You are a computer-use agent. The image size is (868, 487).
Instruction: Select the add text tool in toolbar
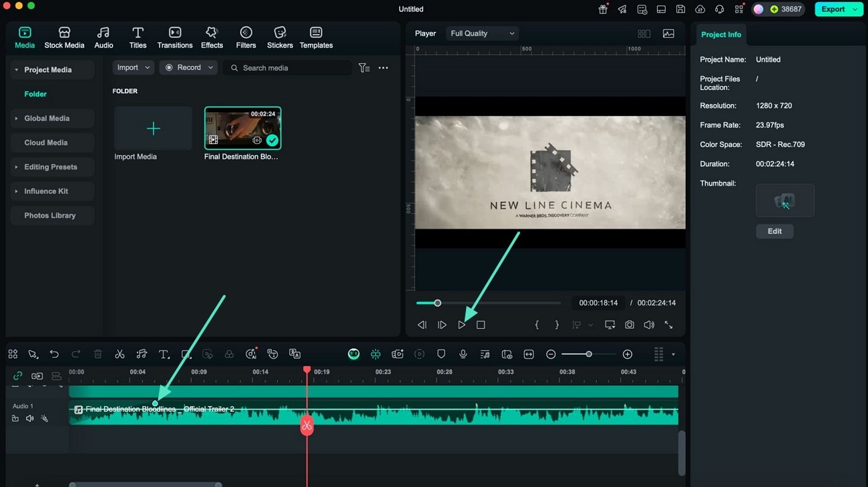[x=164, y=354]
